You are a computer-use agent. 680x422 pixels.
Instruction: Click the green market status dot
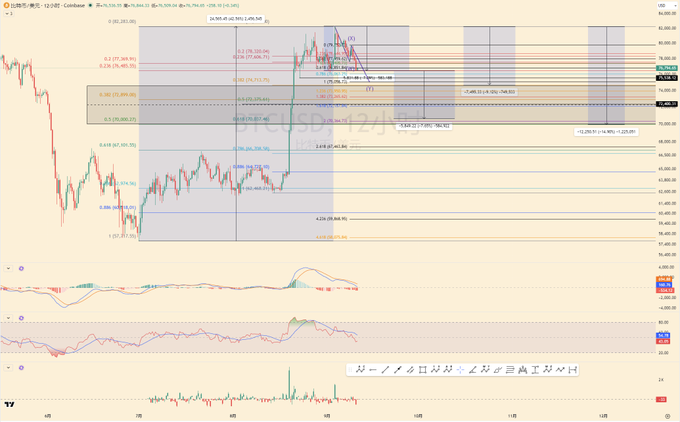pyautogui.click(x=90, y=6)
